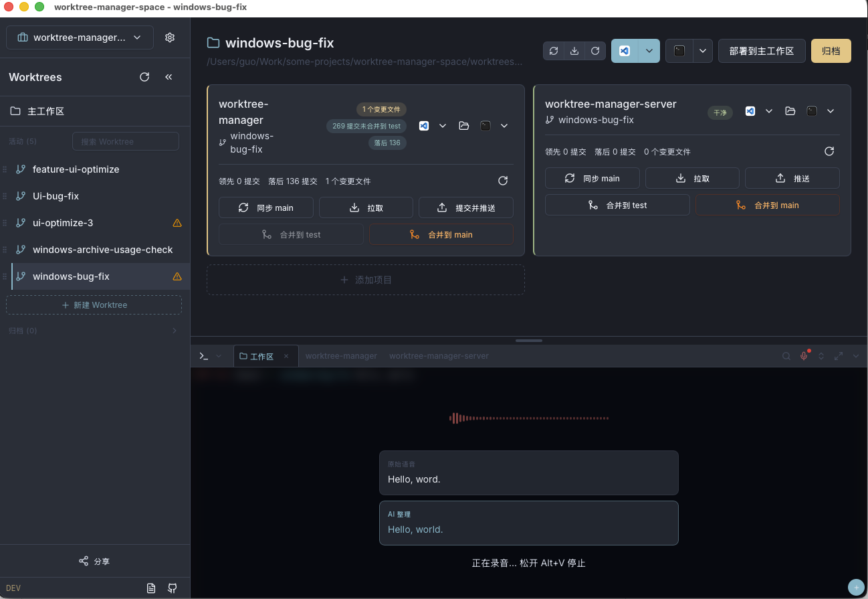Click the yellow 归档 archive button
Screen dimensions: 868x599
[x=831, y=51]
